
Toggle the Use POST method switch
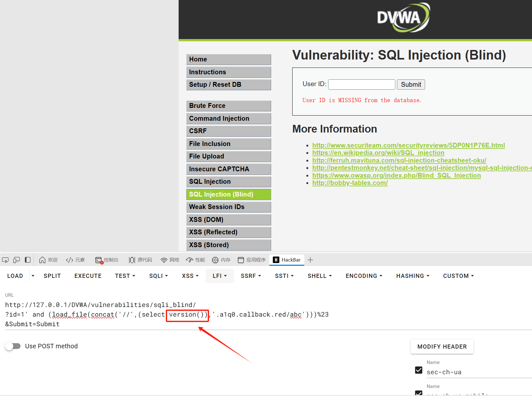(13, 346)
